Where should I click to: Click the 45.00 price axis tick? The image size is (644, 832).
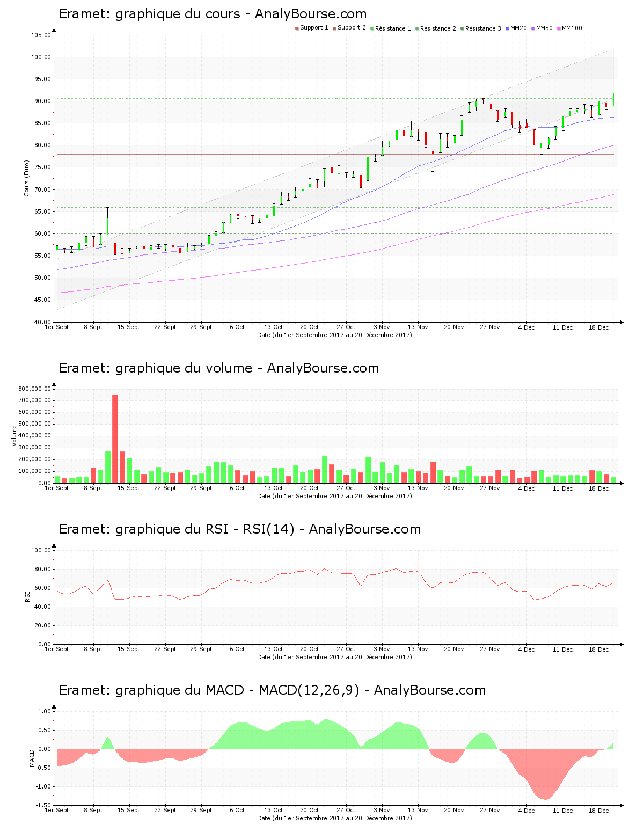tap(42, 300)
